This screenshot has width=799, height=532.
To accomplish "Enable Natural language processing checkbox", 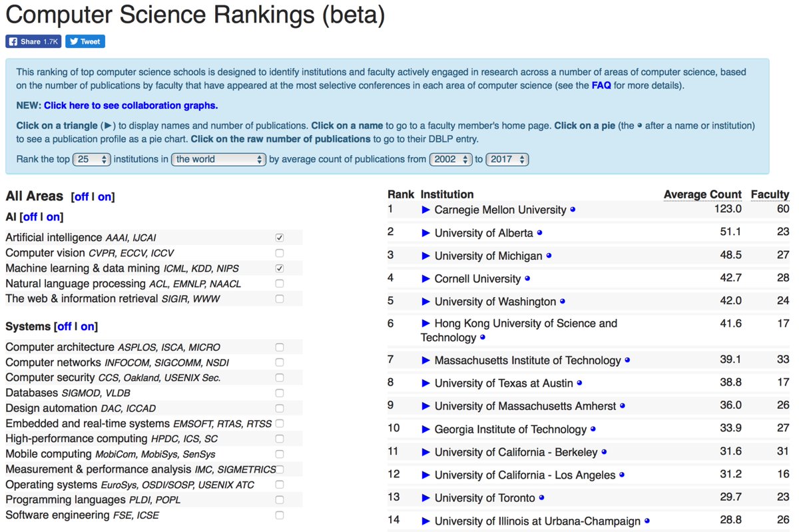I will click(x=280, y=284).
